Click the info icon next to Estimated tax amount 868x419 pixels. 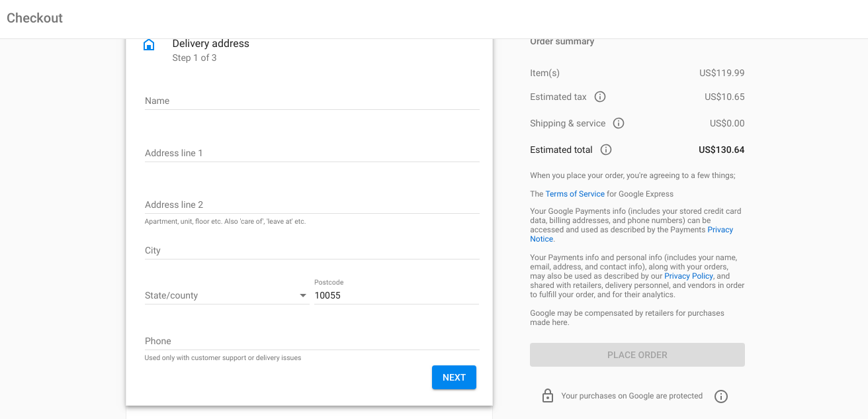599,97
